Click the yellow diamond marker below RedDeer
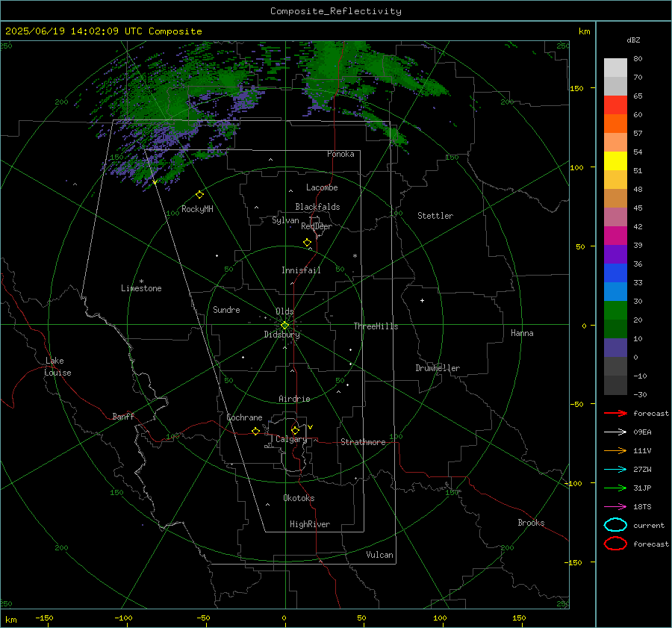The image size is (672, 628). (307, 243)
